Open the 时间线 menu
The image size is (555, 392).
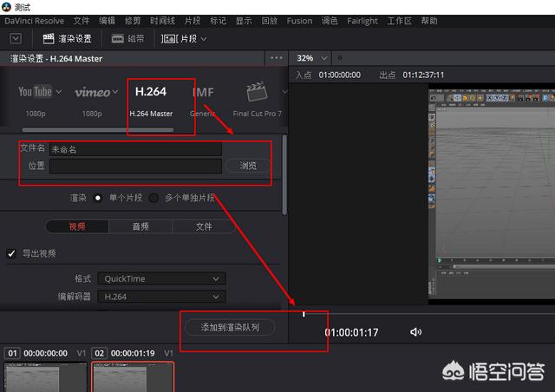(x=162, y=21)
